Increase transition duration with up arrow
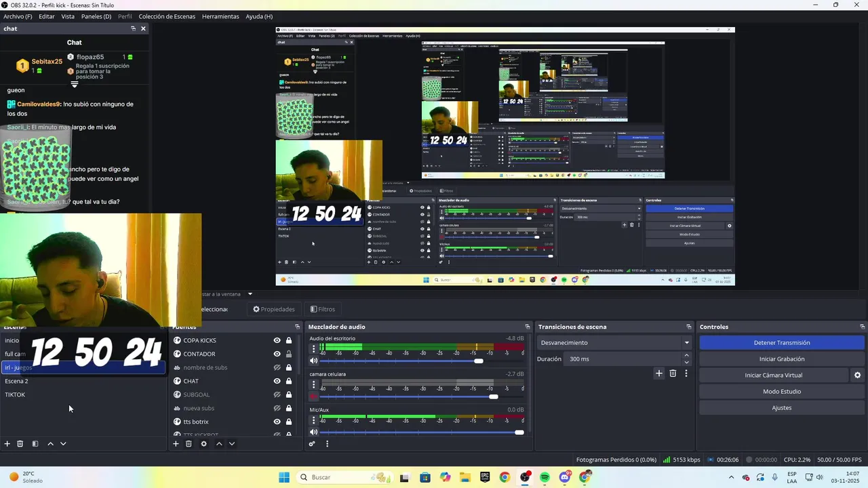This screenshot has width=868, height=488. [686, 355]
